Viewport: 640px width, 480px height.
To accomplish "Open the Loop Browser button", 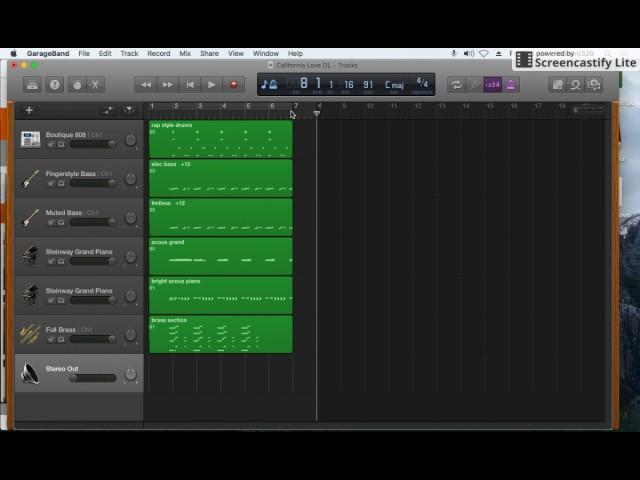I will tap(576, 85).
